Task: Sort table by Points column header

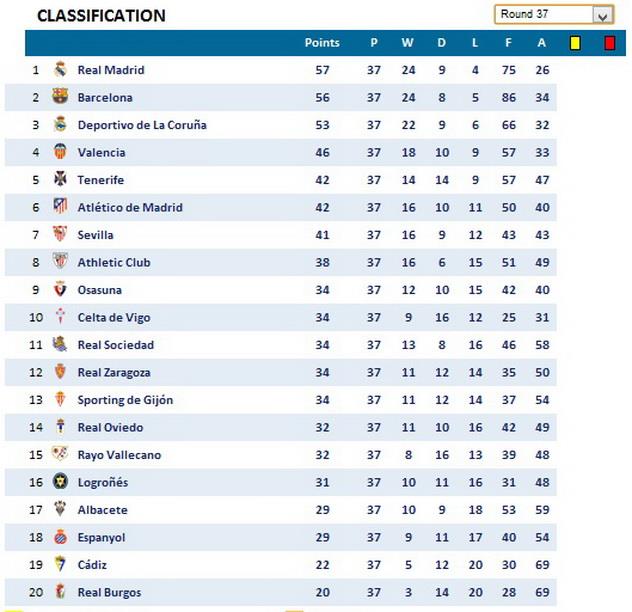Action: [322, 43]
